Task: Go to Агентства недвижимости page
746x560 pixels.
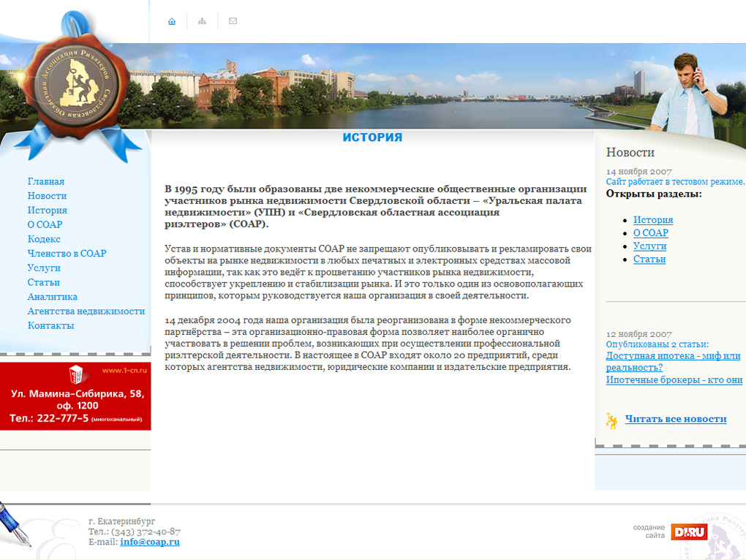Action: [x=86, y=311]
